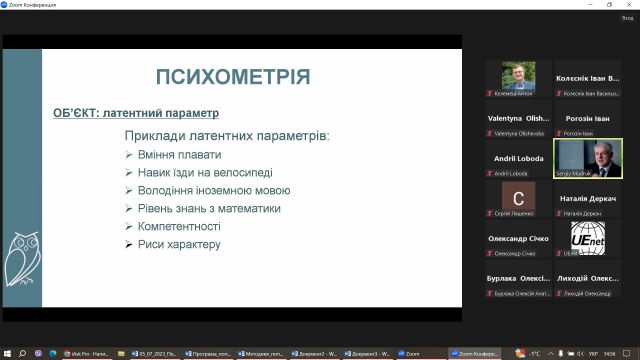
Task: Open the Viber taskbar icon
Action: (x=38, y=353)
